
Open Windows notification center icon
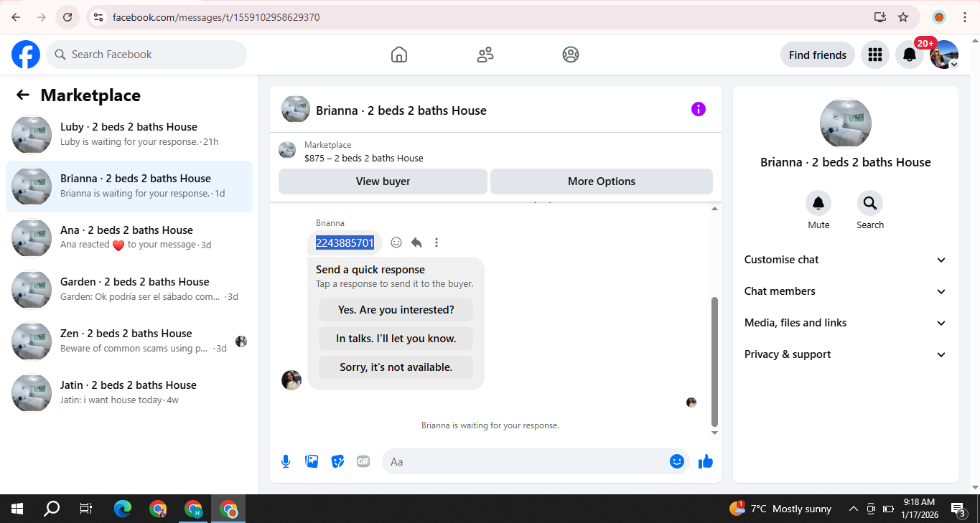point(958,509)
